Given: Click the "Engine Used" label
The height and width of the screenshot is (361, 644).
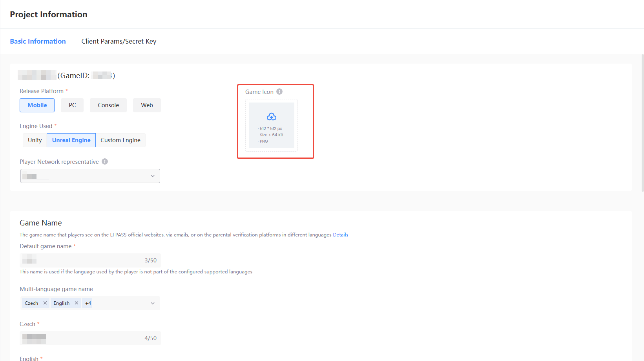Looking at the screenshot, I should pyautogui.click(x=36, y=126).
